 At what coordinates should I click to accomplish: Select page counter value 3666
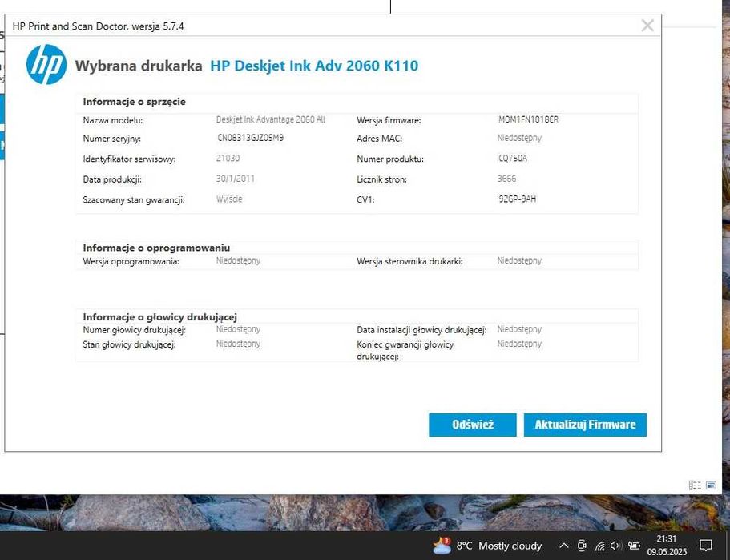tap(506, 179)
